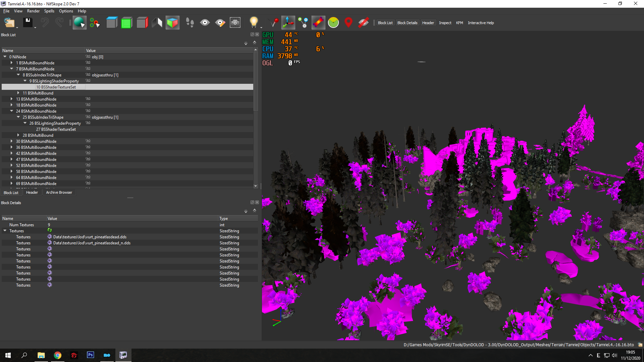Switch to side view red cube icon
644x362 pixels.
(142, 23)
